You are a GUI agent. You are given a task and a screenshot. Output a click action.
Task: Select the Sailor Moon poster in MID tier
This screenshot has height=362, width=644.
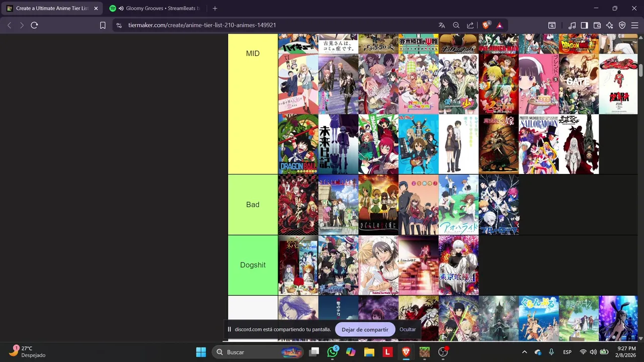point(539,144)
